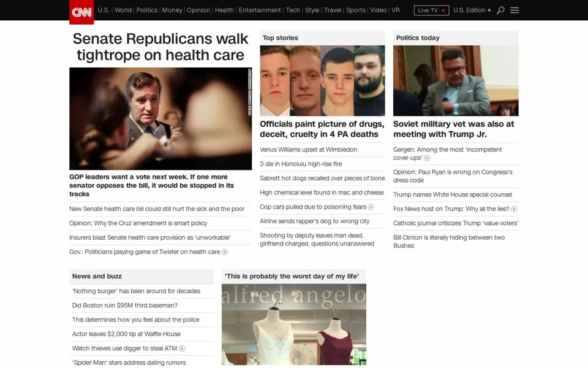The image size is (588, 368).
Task: Open Cop cars pulled poisoning fears story
Action: tap(313, 207)
